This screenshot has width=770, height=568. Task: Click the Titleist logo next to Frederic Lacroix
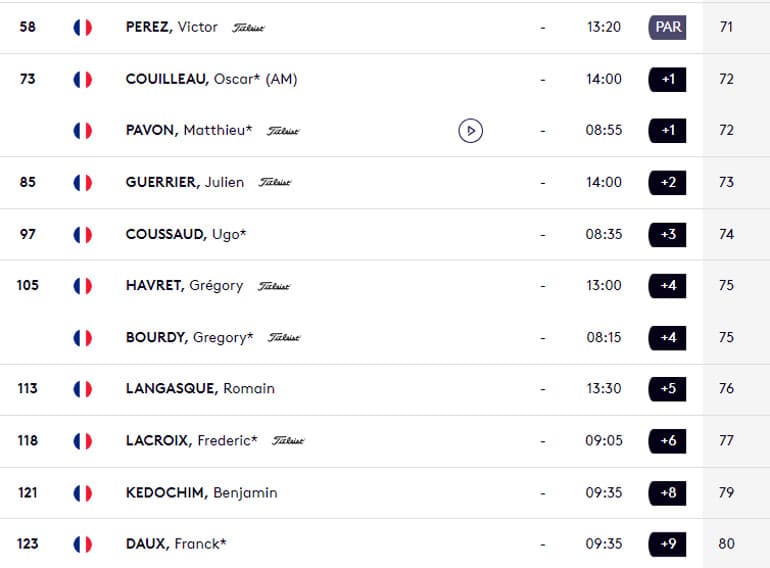click(288, 441)
